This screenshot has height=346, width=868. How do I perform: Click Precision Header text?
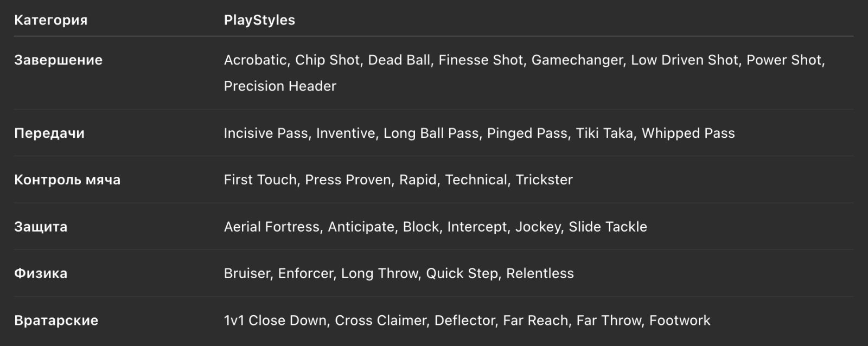pos(280,86)
